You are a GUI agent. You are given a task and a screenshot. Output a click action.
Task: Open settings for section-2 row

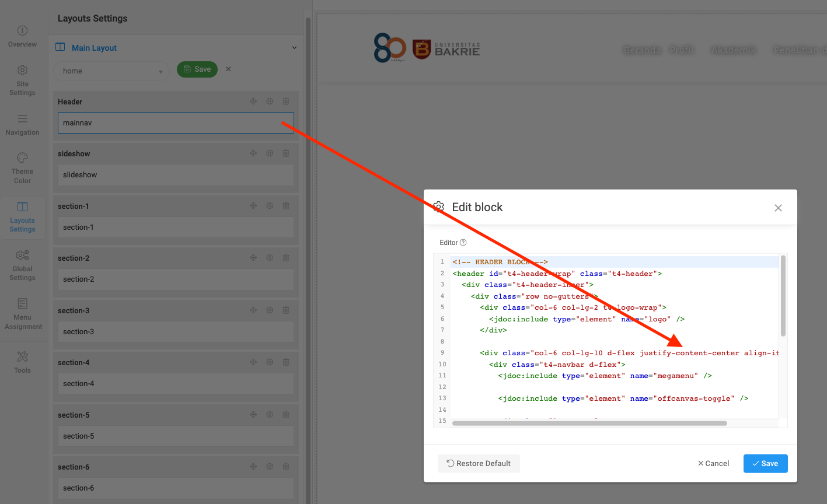(270, 258)
